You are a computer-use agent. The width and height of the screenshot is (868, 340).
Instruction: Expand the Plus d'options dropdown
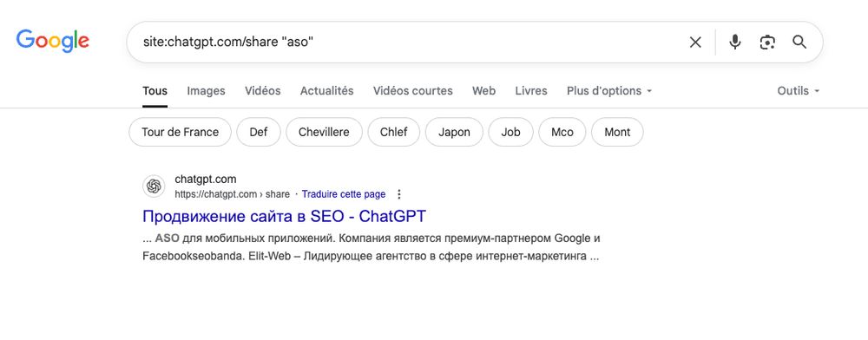coord(609,91)
